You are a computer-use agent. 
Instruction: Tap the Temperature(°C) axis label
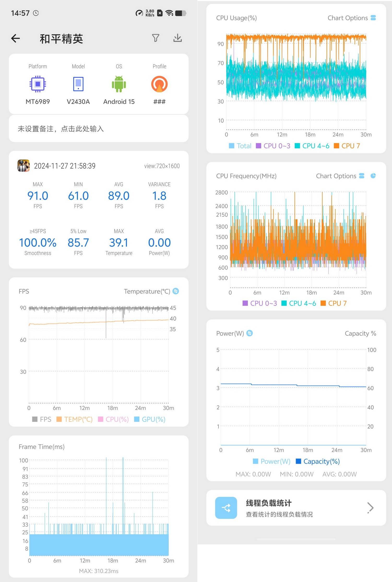147,291
